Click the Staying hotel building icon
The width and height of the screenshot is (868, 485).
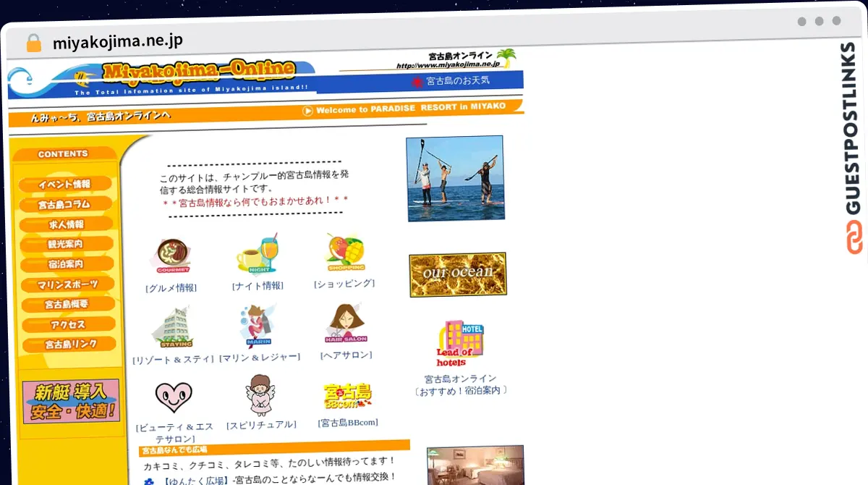[173, 327]
